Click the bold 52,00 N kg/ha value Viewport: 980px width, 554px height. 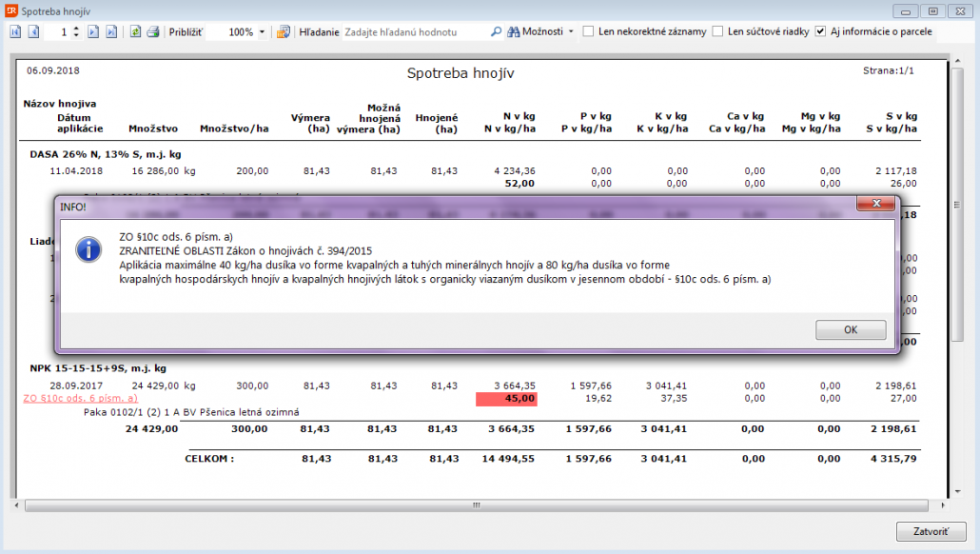tap(520, 183)
